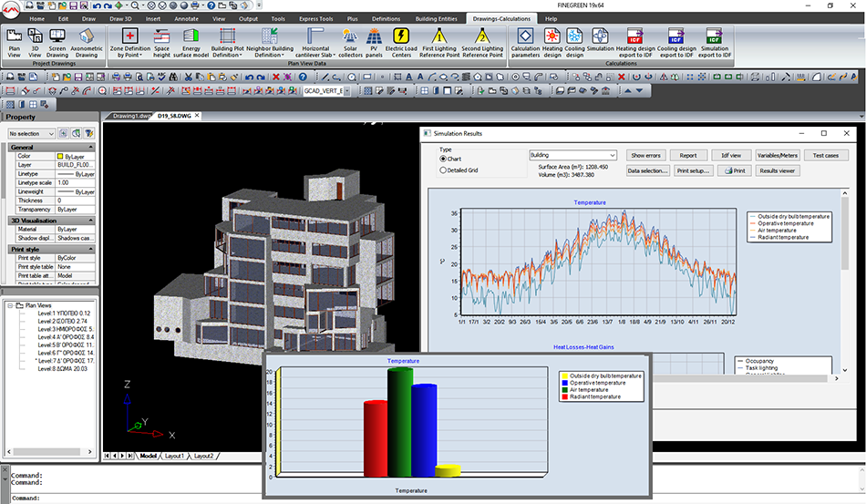Collapse the Print style section

pyautogui.click(x=90, y=250)
